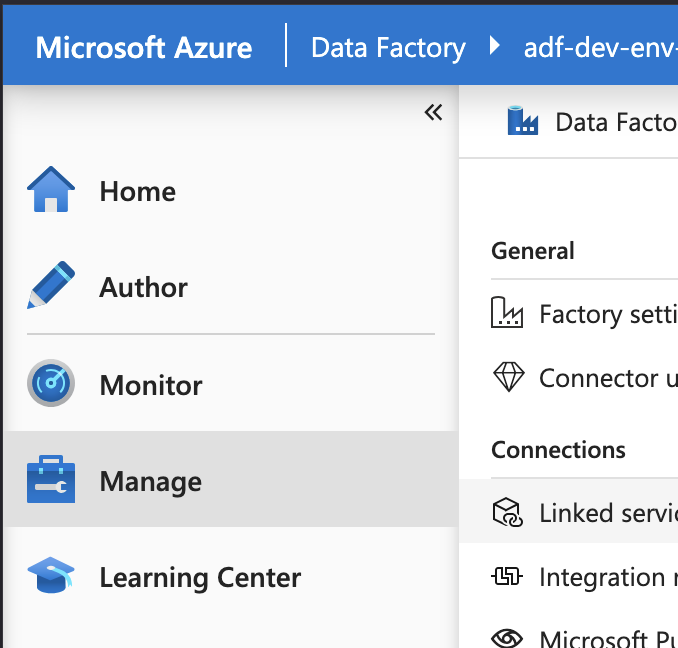Open the Microsoft Purview text entry

(608, 639)
